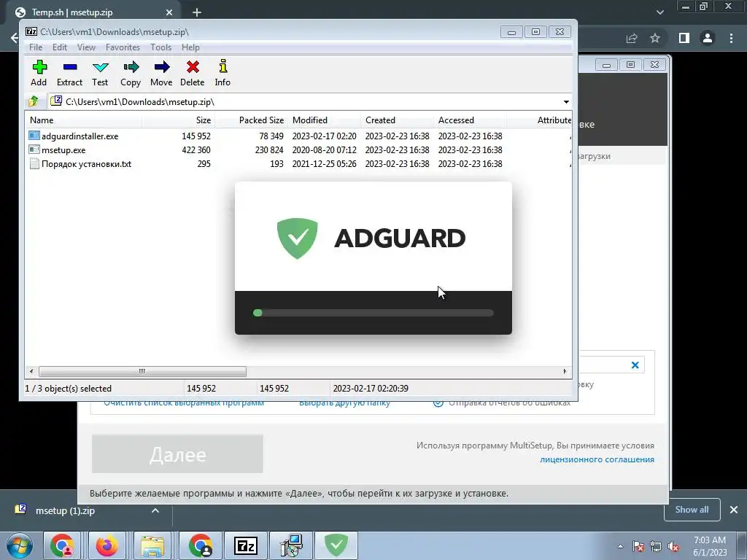This screenshot has height=560, width=747.
Task: Click msetup (1).zip download item
Action: 65,510
